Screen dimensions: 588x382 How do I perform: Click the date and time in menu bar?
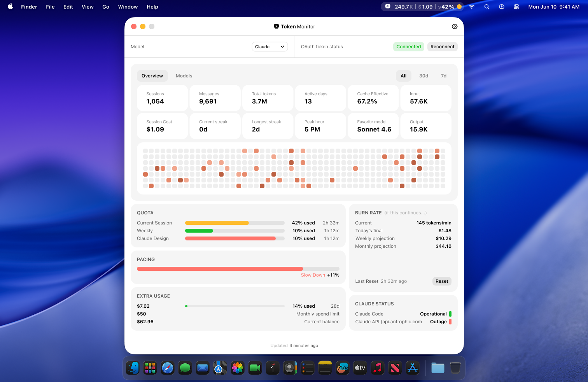click(554, 7)
